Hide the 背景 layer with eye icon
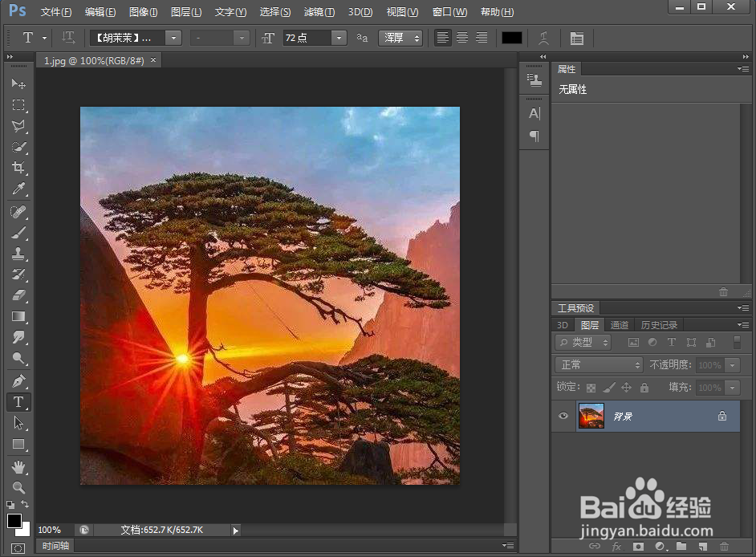The width and height of the screenshot is (756, 557). [563, 416]
